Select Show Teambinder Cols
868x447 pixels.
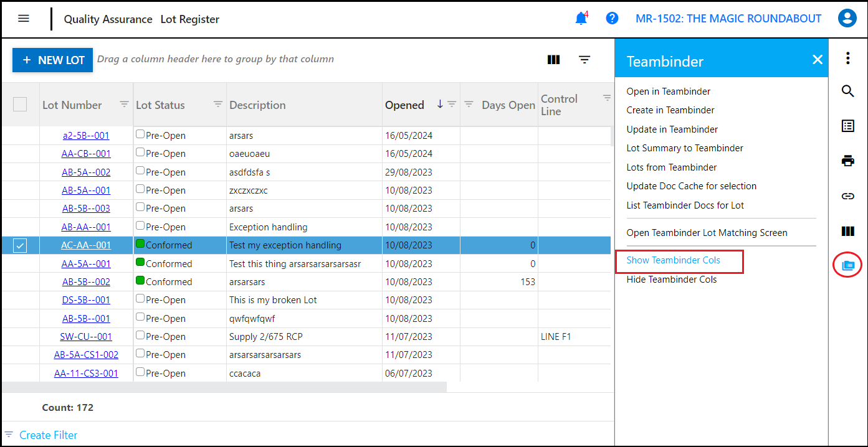coord(674,260)
